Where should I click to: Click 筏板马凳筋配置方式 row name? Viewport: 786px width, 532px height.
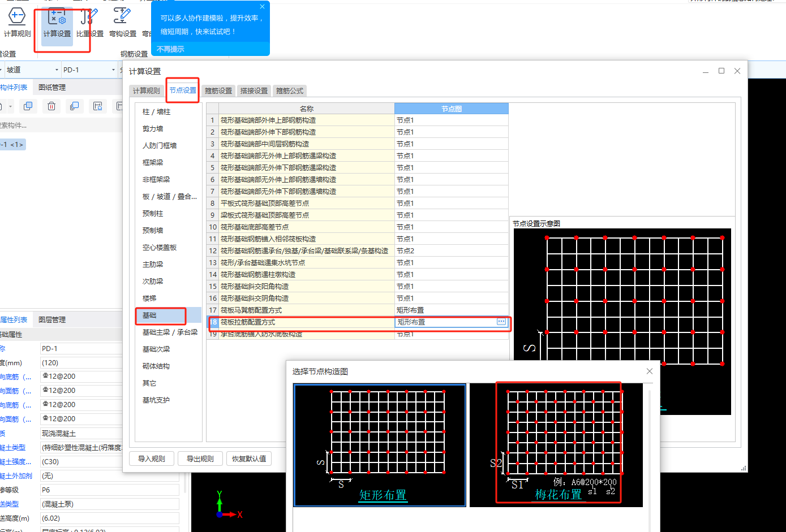pyautogui.click(x=251, y=310)
